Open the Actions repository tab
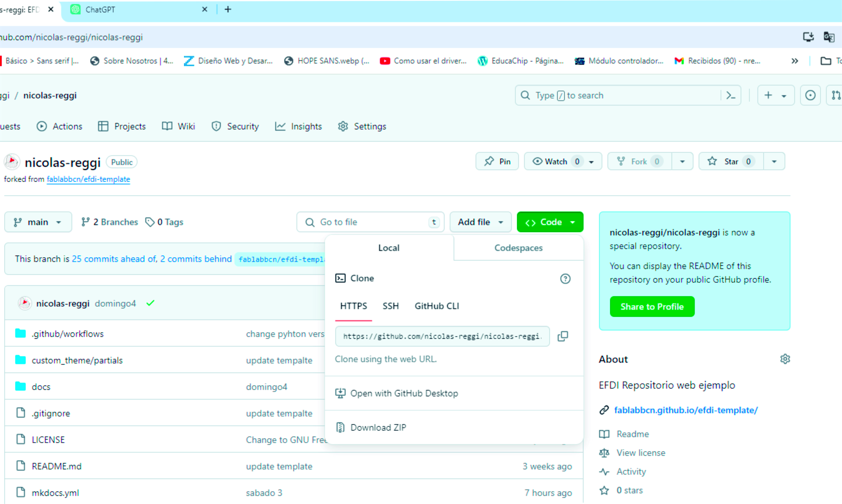The width and height of the screenshot is (842, 504). (59, 126)
